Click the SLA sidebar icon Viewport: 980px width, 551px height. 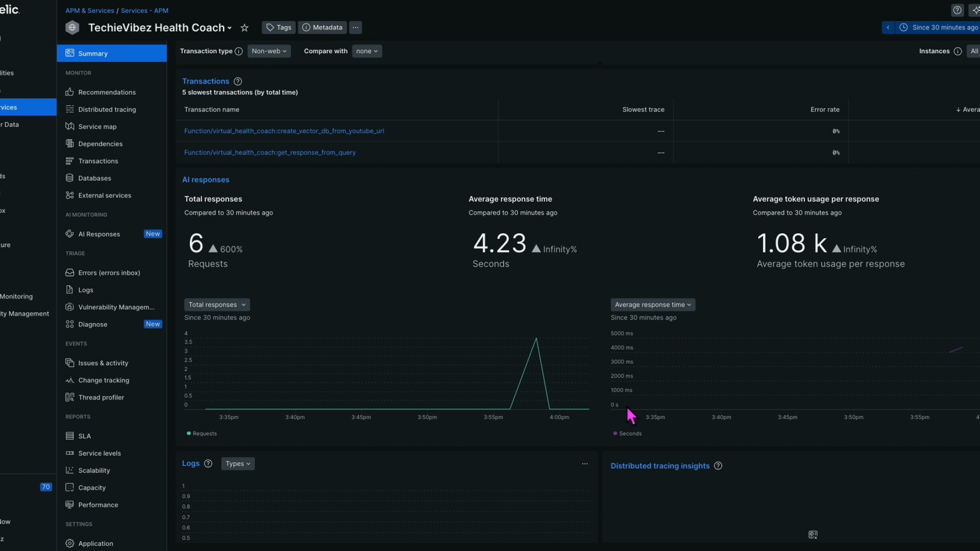pos(70,436)
